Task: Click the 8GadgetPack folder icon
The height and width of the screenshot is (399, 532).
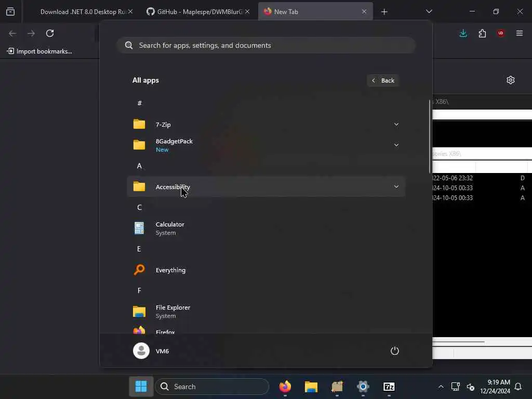Action: click(x=139, y=145)
